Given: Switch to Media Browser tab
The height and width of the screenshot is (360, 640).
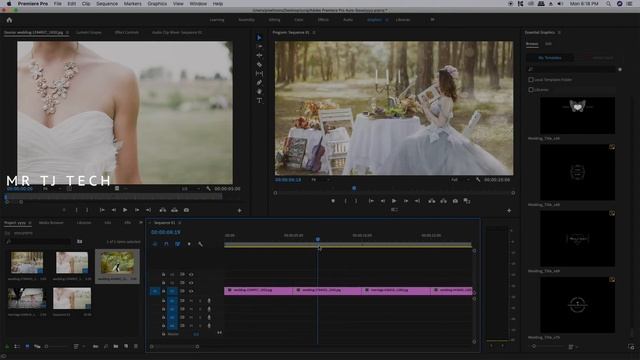Looking at the screenshot, I should pyautogui.click(x=51, y=222).
